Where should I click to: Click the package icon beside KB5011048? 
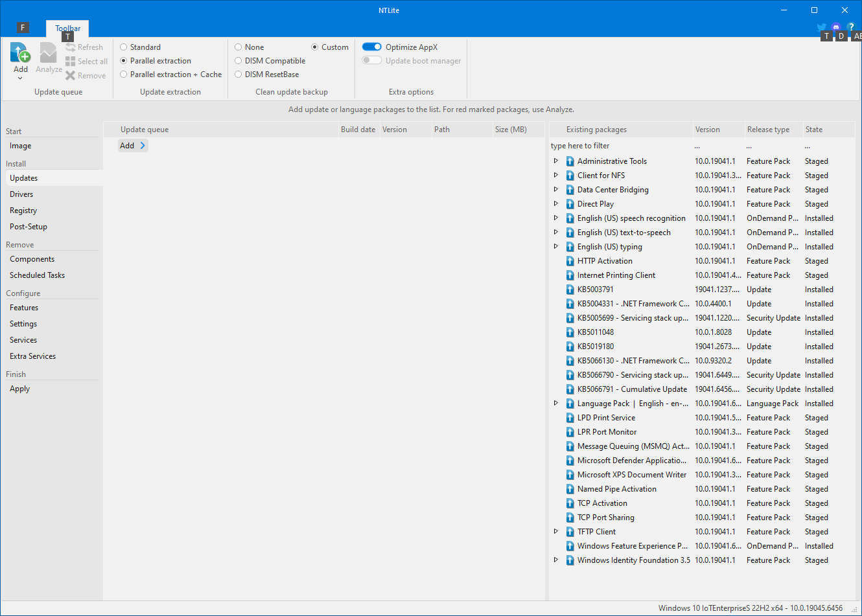[x=570, y=332]
